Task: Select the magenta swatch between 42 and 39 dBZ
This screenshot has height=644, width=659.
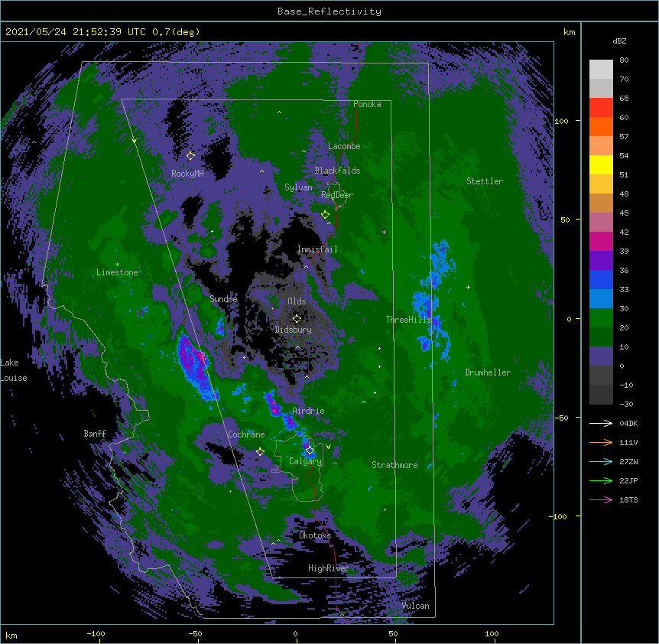Action: (x=601, y=241)
